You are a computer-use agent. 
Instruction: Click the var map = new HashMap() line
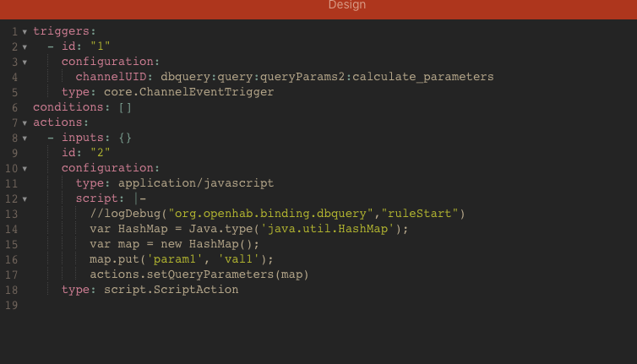pyautogui.click(x=175, y=244)
